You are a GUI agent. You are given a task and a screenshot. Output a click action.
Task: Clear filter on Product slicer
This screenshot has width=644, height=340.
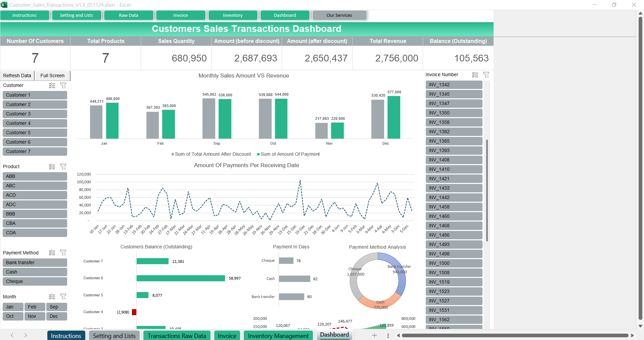(63, 167)
